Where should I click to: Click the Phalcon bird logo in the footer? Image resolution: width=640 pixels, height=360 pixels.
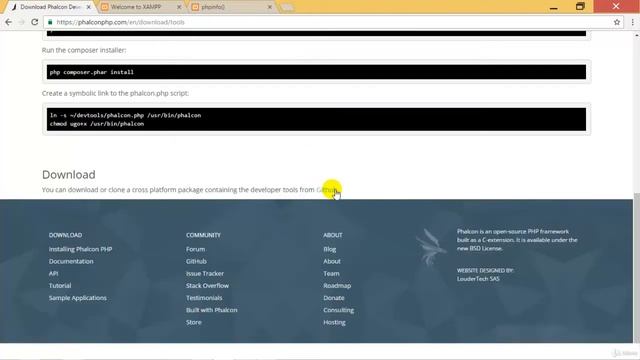coord(431,247)
